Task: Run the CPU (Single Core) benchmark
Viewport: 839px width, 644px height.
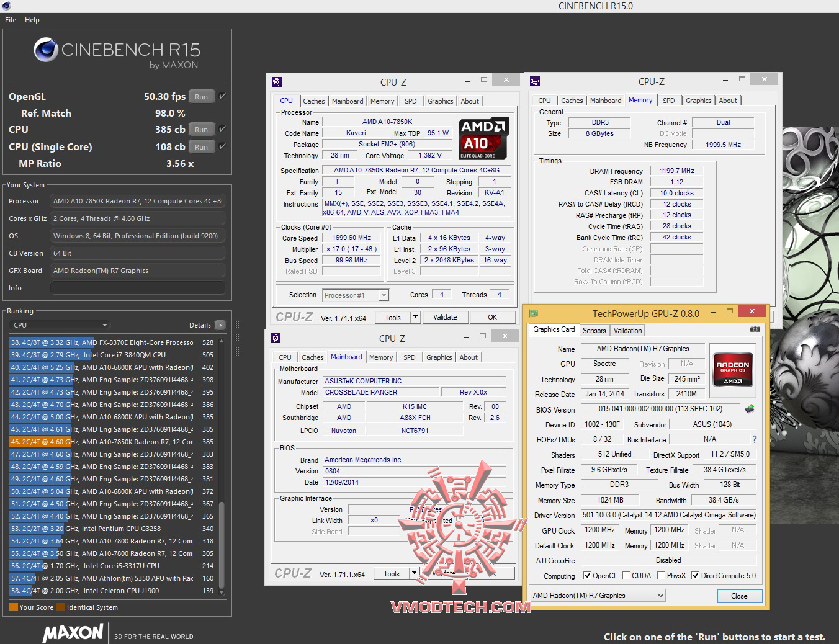Action: point(201,146)
